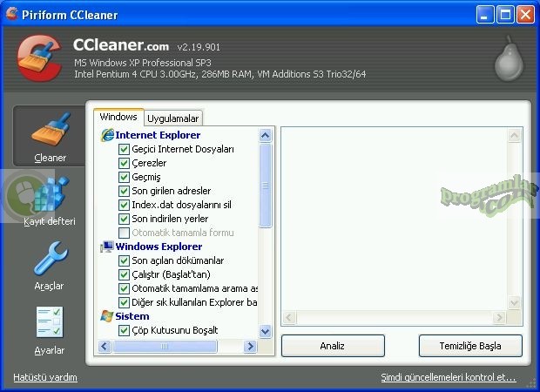Screen dimensions: 540x392
Task: Close the CCleaner window
Action: [525, 15]
